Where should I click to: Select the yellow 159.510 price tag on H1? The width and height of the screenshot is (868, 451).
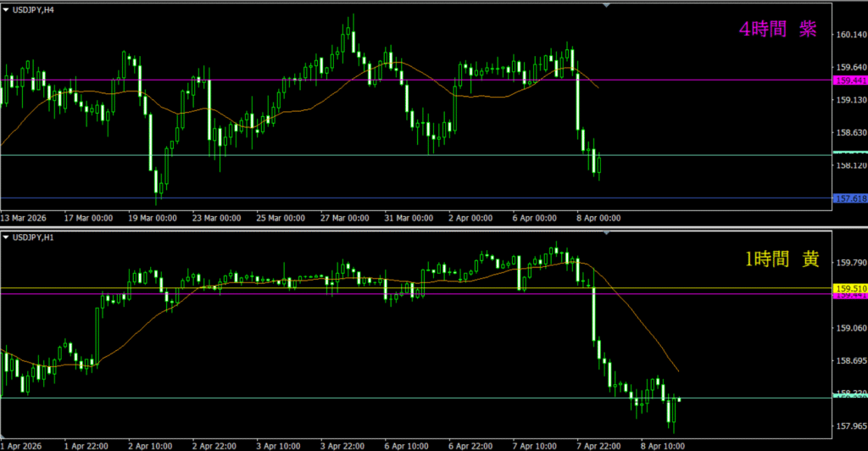850,289
